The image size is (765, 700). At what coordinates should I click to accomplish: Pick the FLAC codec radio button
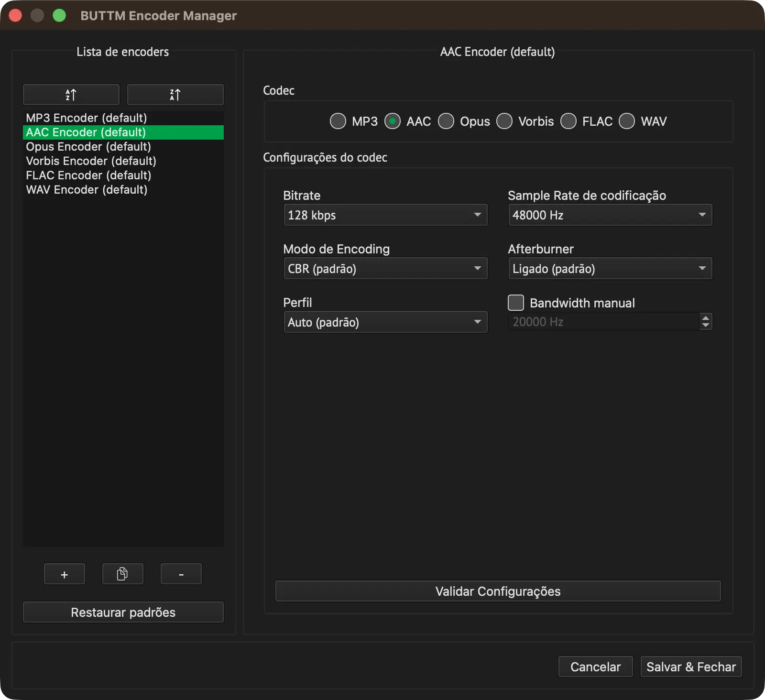568,121
